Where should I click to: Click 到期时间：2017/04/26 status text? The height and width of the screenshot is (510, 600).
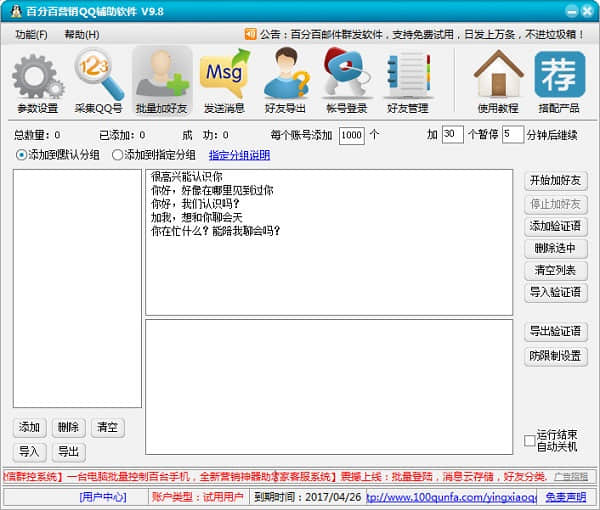point(308,497)
